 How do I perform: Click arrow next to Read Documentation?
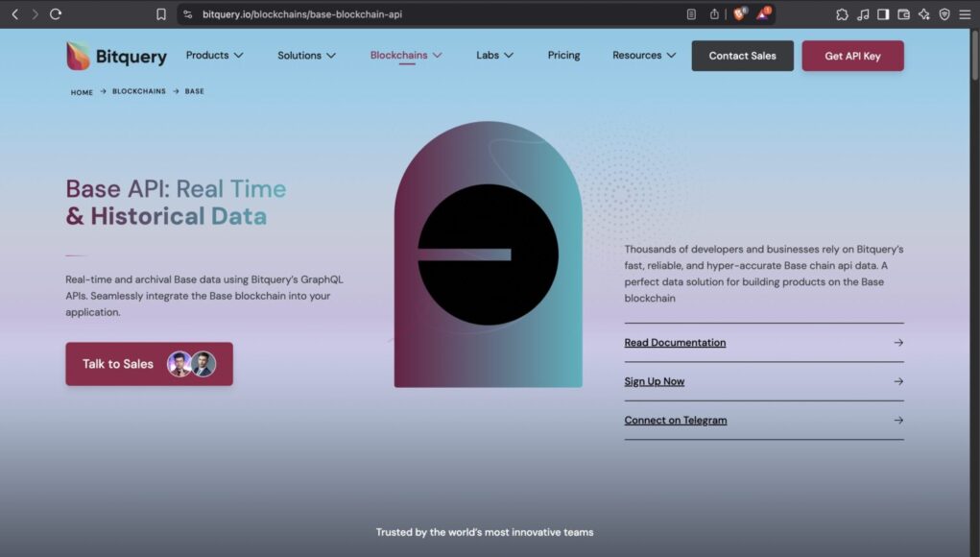[x=898, y=343]
